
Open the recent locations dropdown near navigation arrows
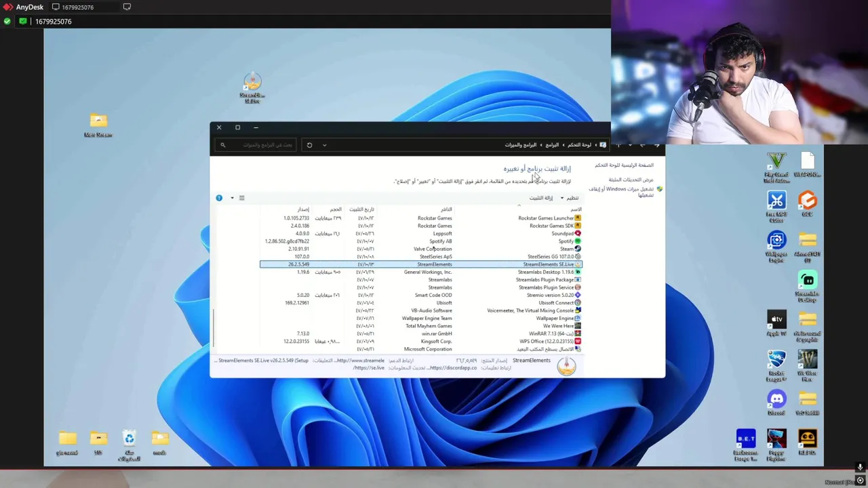point(630,145)
